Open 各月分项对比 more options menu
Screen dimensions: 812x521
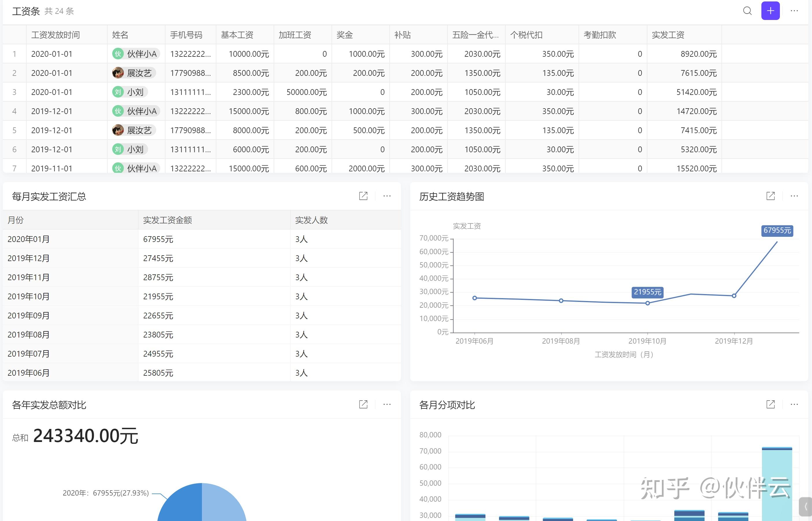(794, 404)
